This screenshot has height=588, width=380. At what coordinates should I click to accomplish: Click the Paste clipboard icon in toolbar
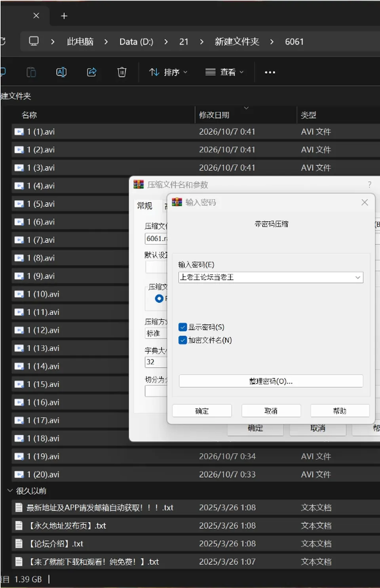click(x=31, y=72)
